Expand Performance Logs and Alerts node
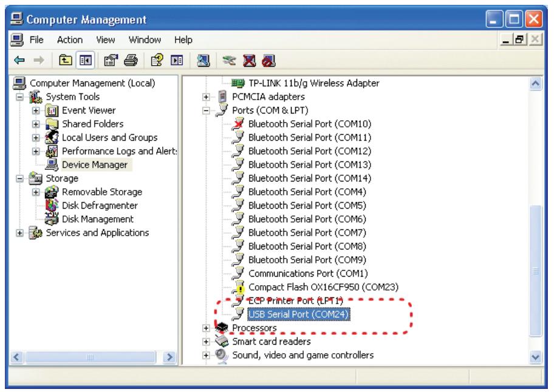Viewport: 557px width, 392px height. (36, 152)
